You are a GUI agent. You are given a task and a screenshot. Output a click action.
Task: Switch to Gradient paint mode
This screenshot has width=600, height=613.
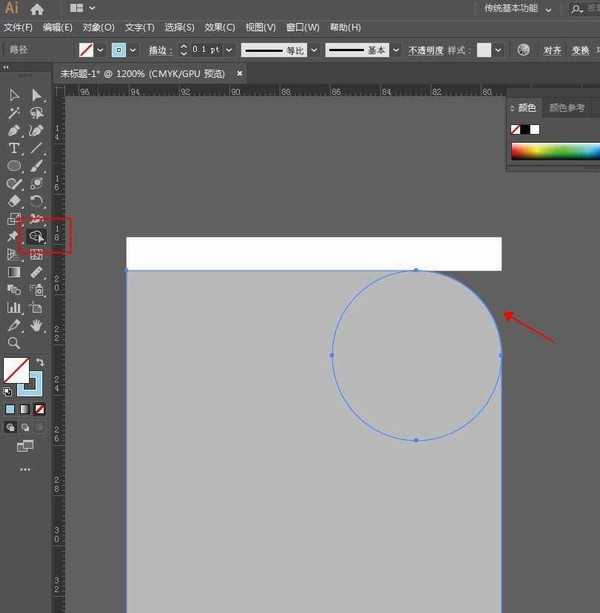click(x=25, y=409)
